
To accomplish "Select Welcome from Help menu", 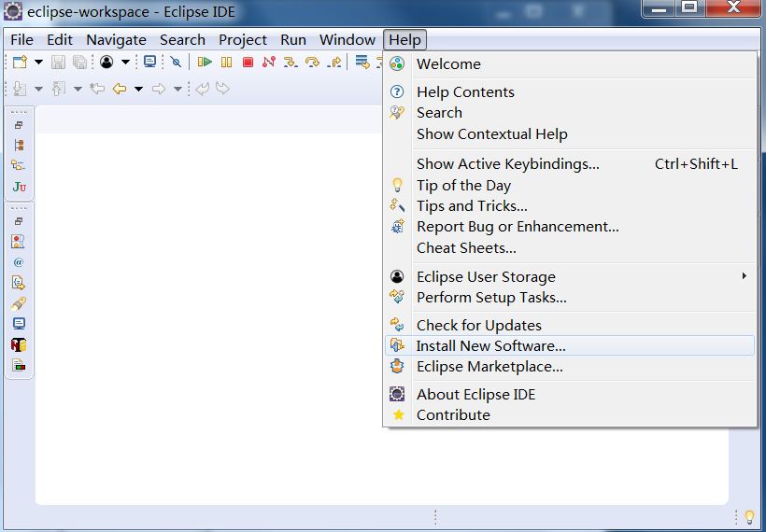I will pyautogui.click(x=570, y=64).
